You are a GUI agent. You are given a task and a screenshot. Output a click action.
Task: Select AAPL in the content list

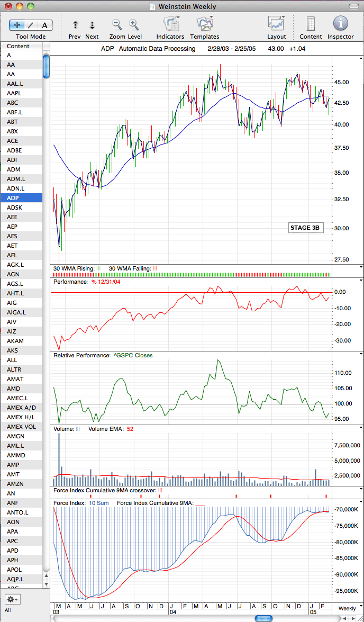click(21, 93)
